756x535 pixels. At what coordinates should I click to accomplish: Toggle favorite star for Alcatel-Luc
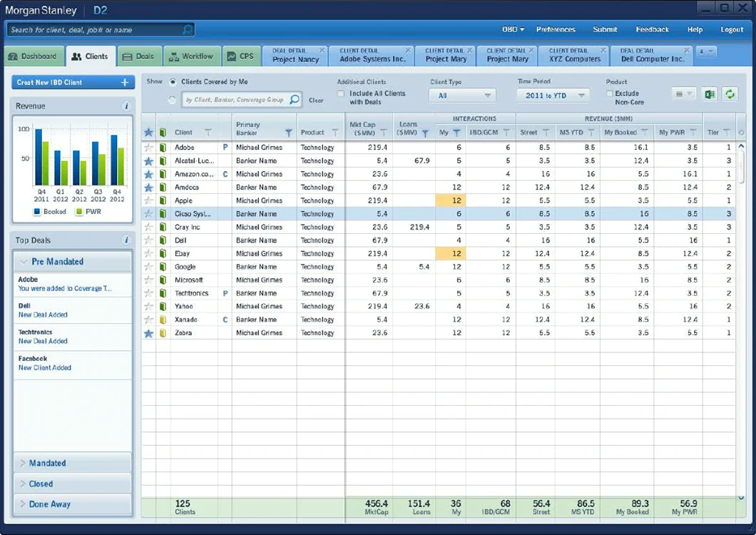[x=148, y=160]
